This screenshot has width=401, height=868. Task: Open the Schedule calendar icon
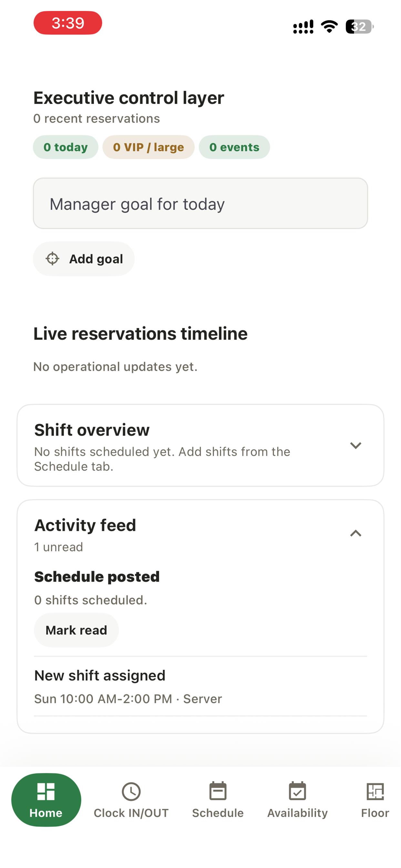[218, 791]
